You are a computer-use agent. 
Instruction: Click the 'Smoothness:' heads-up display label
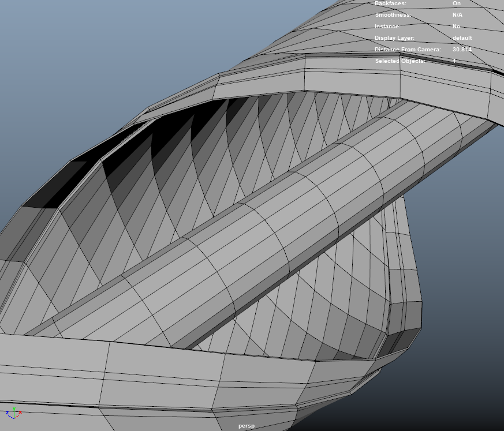pos(393,15)
